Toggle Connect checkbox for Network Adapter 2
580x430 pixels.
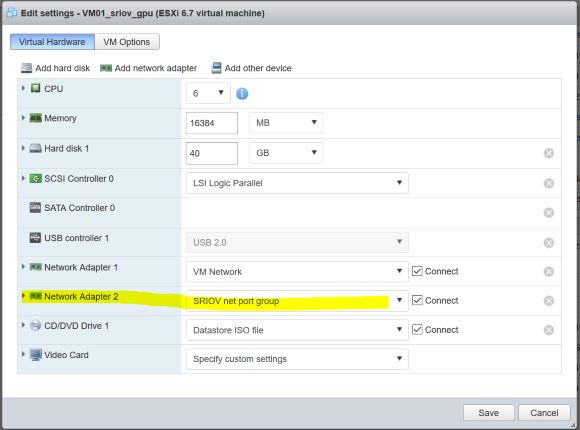(417, 300)
